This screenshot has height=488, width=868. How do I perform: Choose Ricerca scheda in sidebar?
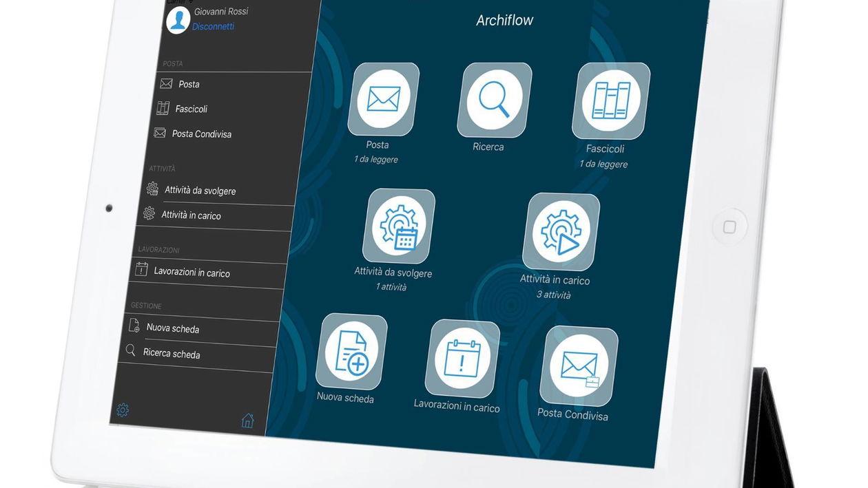172,354
